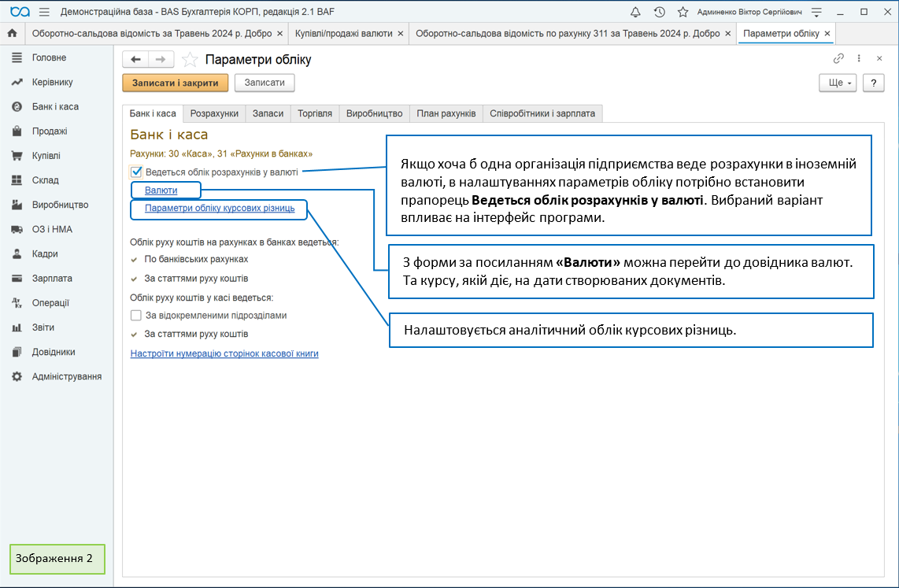Screen dimensions: 899x588
Task: Expand the Ще dropdown button
Action: [838, 83]
